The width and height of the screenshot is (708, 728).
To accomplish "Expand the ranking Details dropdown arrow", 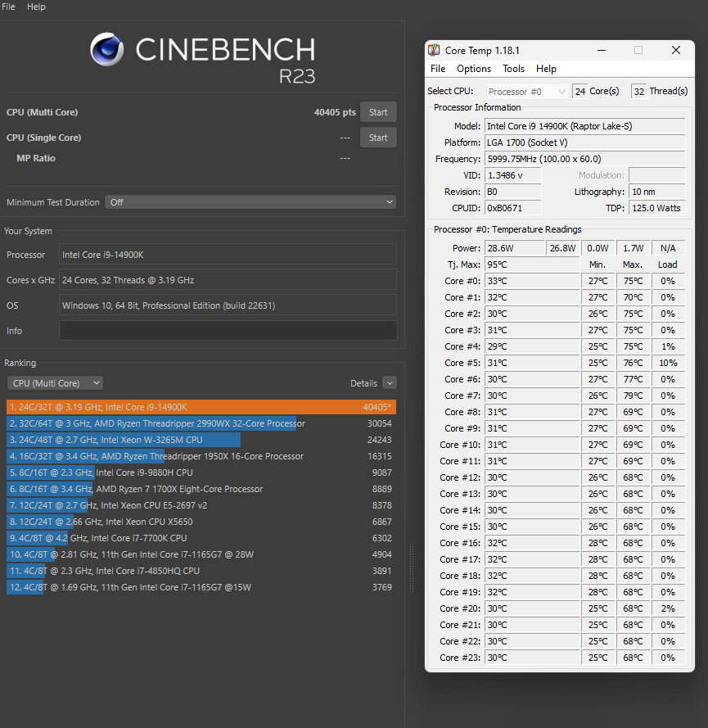I will point(389,383).
